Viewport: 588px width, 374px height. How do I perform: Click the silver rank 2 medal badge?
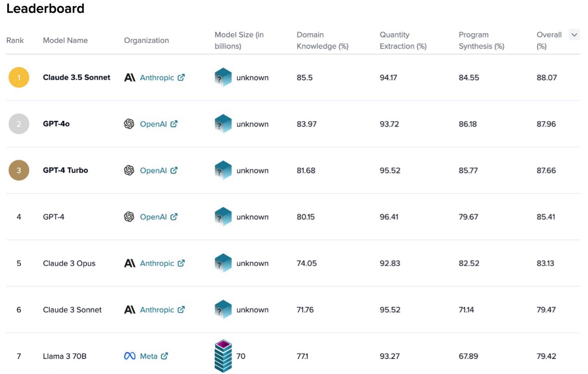pos(19,124)
